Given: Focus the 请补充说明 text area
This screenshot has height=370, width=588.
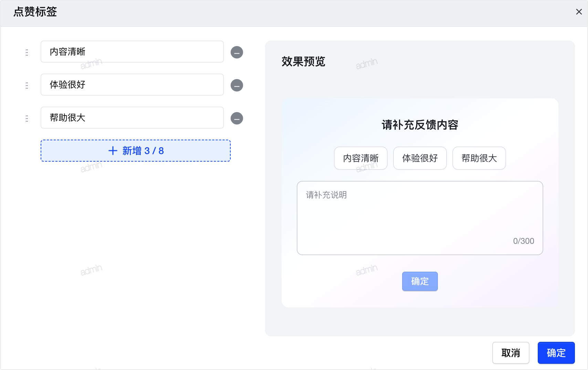Looking at the screenshot, I should click(420, 218).
